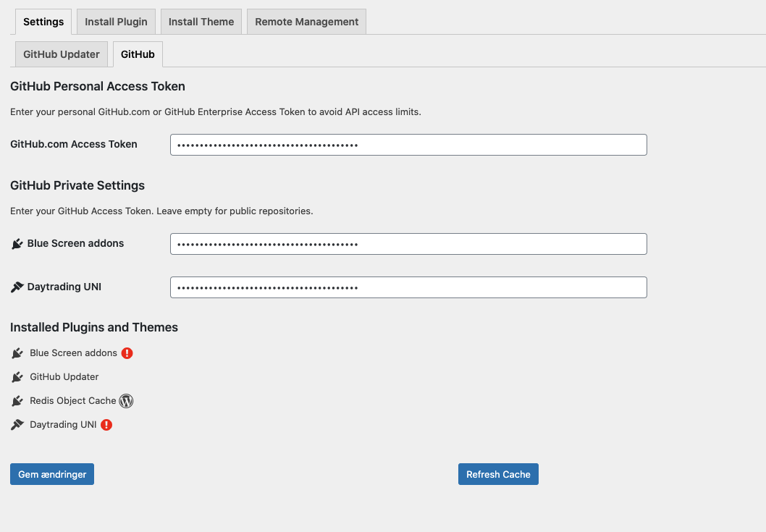Click the WordPress logo next to Redis Object Cache
766x532 pixels.
(126, 400)
